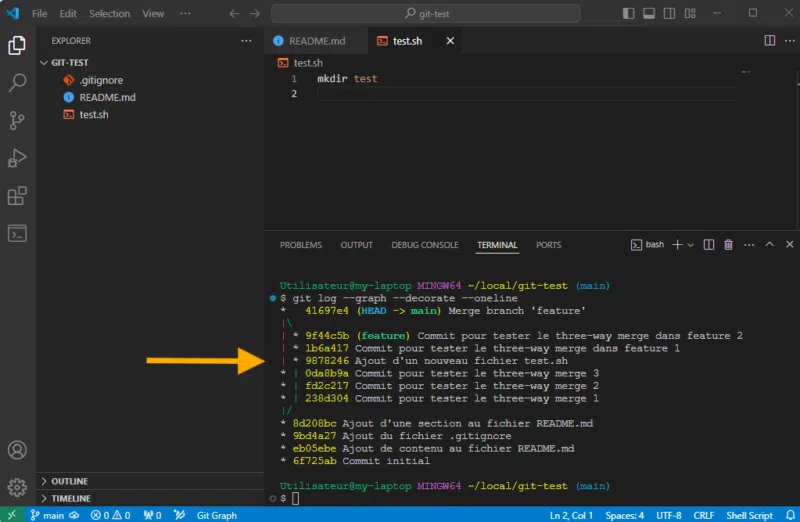This screenshot has width=800, height=522.
Task: Open the Selection menu
Action: tap(109, 14)
